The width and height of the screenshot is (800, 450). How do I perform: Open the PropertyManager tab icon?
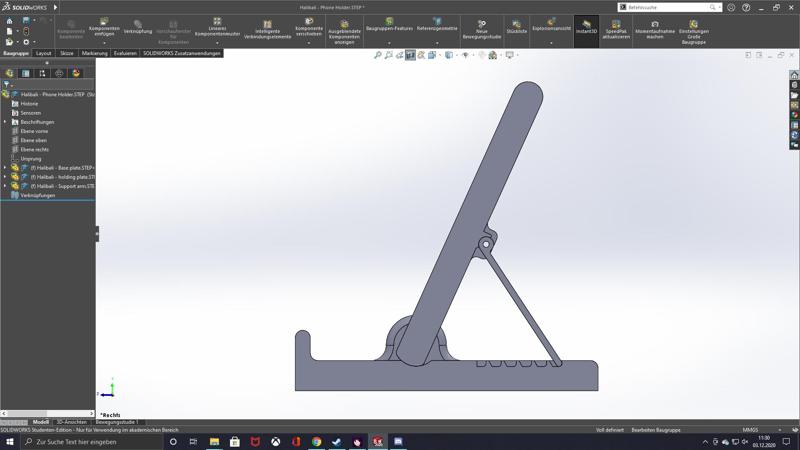pyautogui.click(x=26, y=73)
